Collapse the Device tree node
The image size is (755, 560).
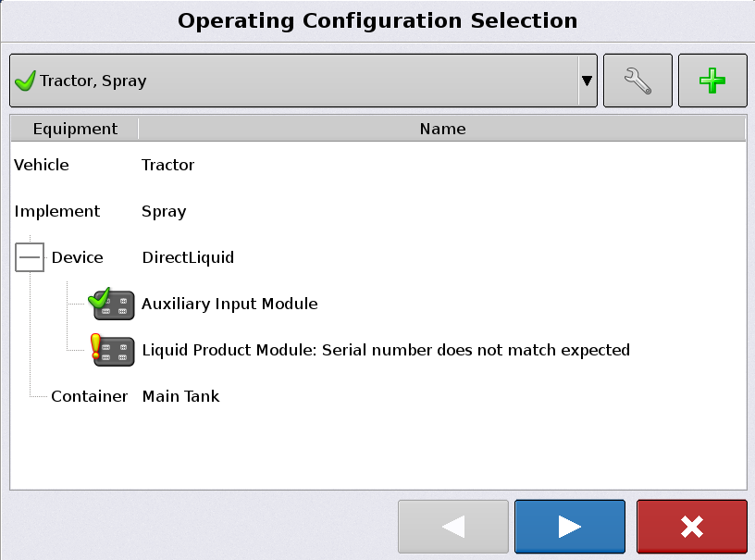click(x=30, y=257)
